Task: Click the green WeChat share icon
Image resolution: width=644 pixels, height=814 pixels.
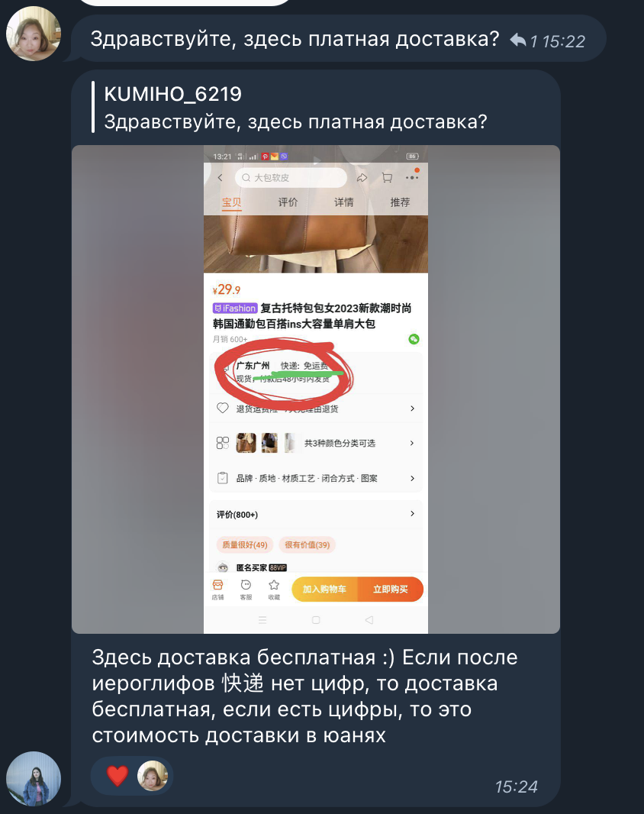Action: [414, 339]
